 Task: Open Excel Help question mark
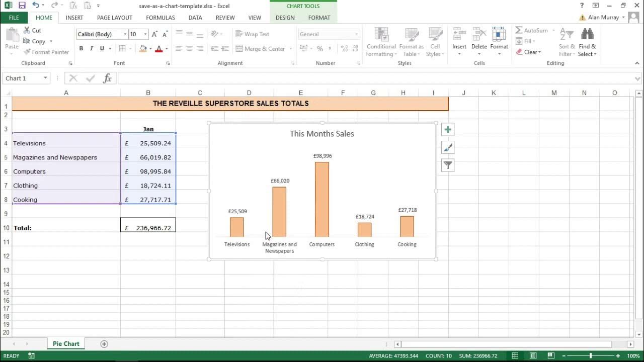[582, 6]
